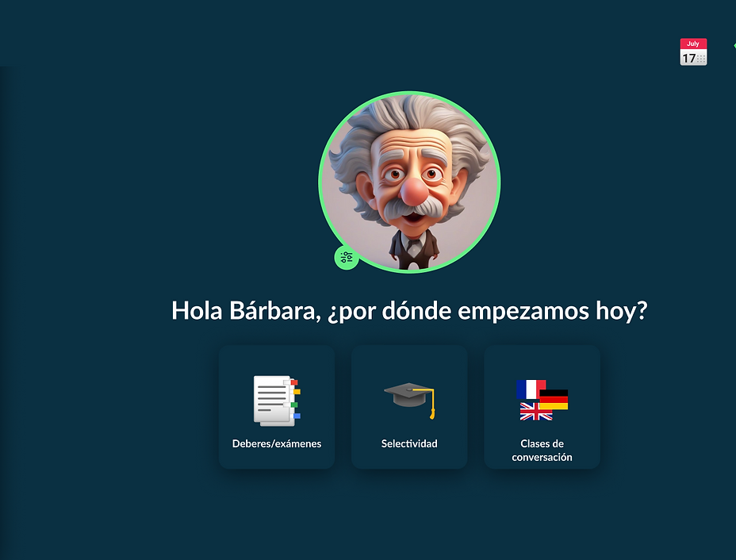The height and width of the screenshot is (560, 736).
Task: Click empty top area of Deberes/exámenes card
Action: point(277,359)
